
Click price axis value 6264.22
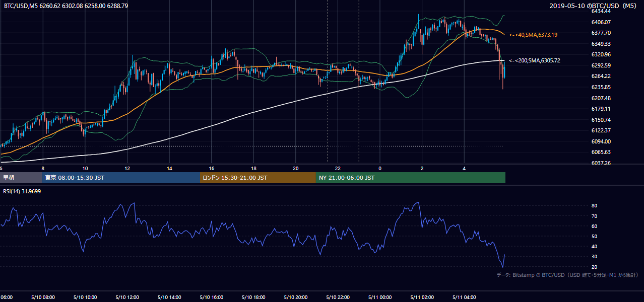[601, 76]
